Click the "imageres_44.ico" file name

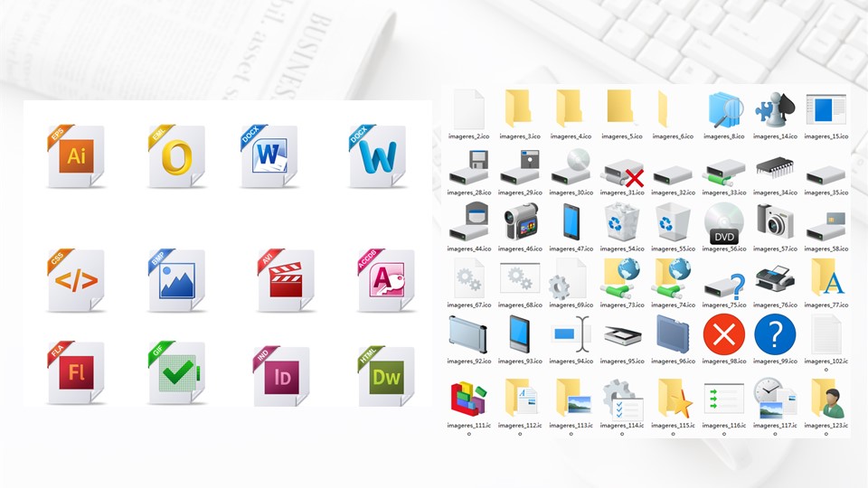pos(469,249)
